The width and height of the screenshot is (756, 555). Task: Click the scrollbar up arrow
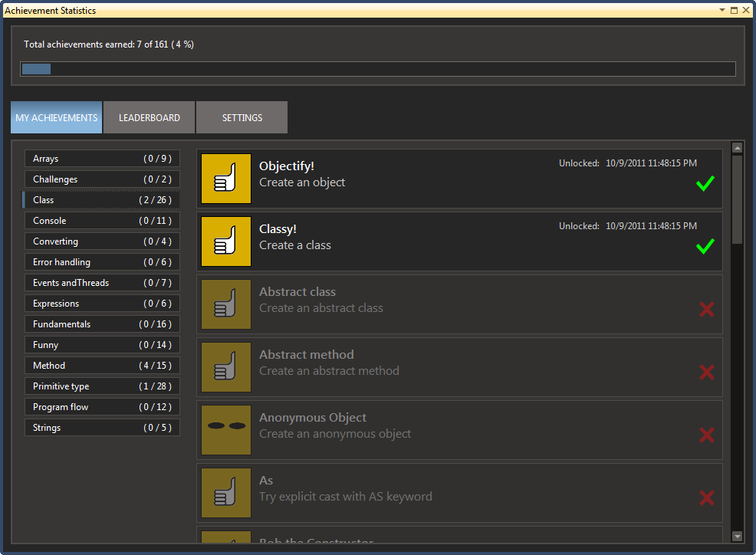(738, 148)
